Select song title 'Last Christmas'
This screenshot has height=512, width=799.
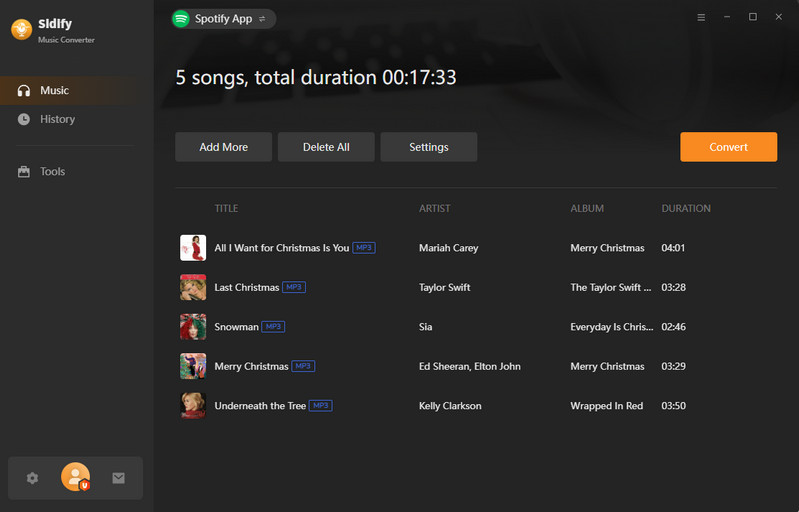(x=247, y=287)
